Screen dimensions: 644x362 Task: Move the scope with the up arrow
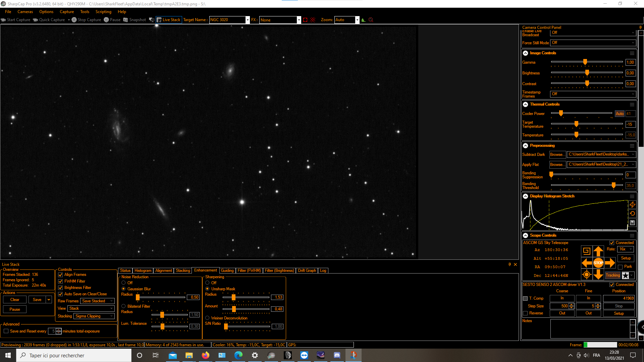point(598,251)
